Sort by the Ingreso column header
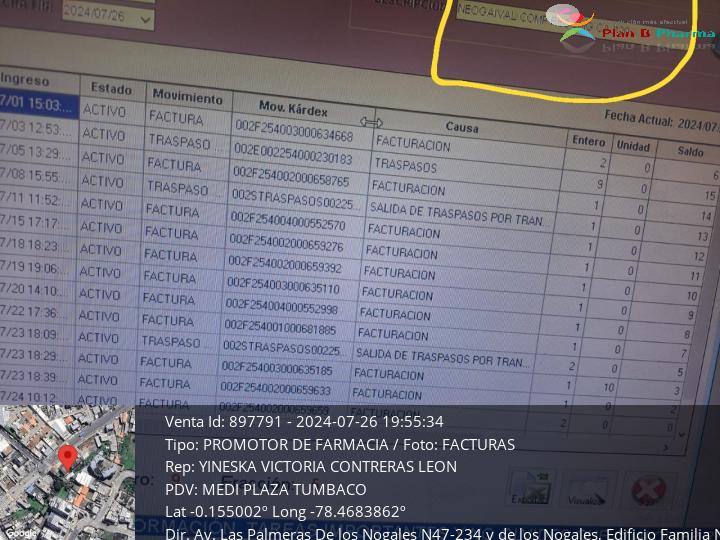Viewport: 720px width, 540px height. click(x=39, y=81)
